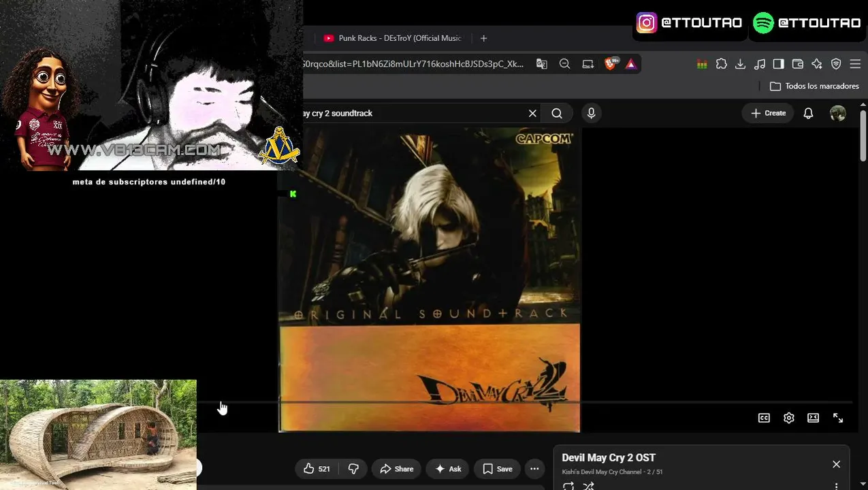Click the webcam overlay feed
The height and width of the screenshot is (490, 868).
(x=151, y=85)
